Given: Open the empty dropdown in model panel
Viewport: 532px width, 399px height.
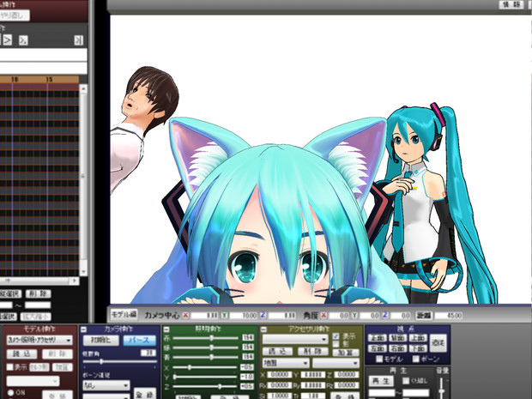Looking at the screenshot, I should pyautogui.click(x=33, y=381).
